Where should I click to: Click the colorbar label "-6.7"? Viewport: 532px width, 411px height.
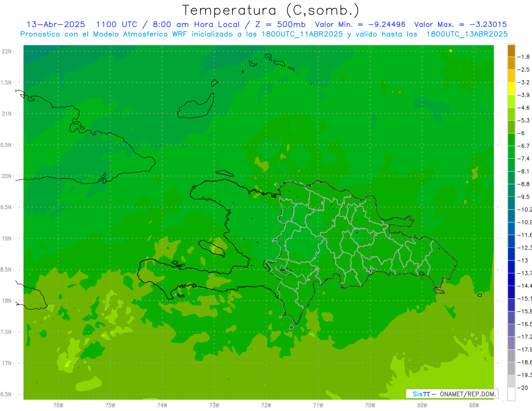click(x=524, y=146)
